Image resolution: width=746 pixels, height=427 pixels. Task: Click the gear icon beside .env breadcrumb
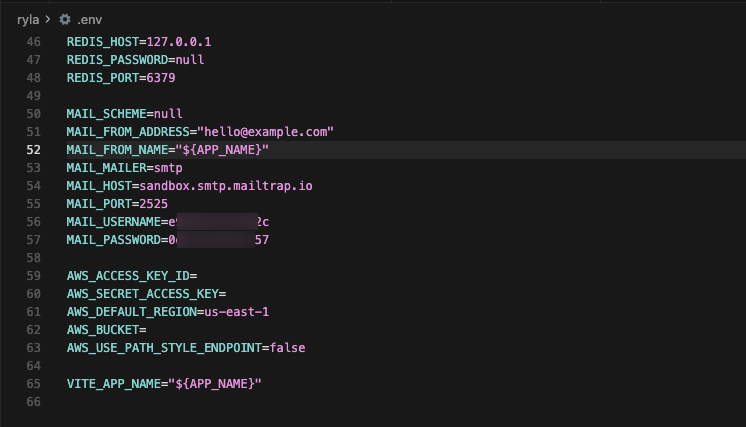[65, 19]
